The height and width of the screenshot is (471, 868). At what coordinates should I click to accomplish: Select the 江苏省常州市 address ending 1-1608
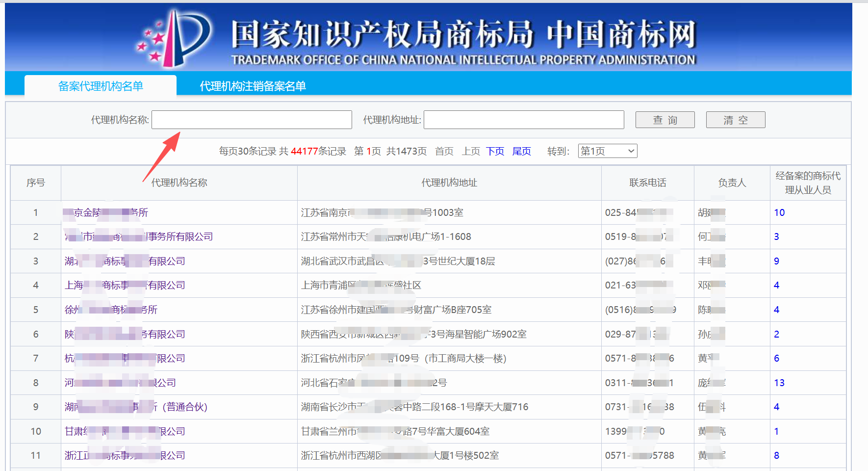(x=386, y=236)
